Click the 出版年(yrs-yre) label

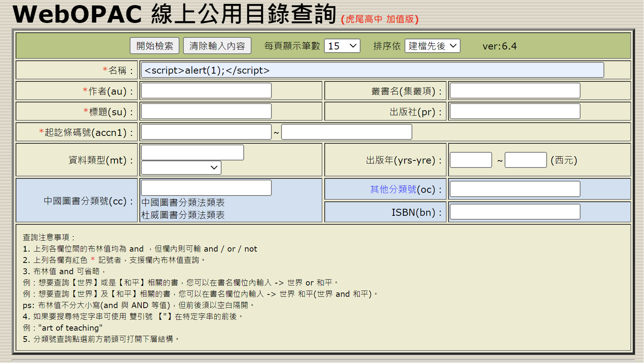pos(404,160)
